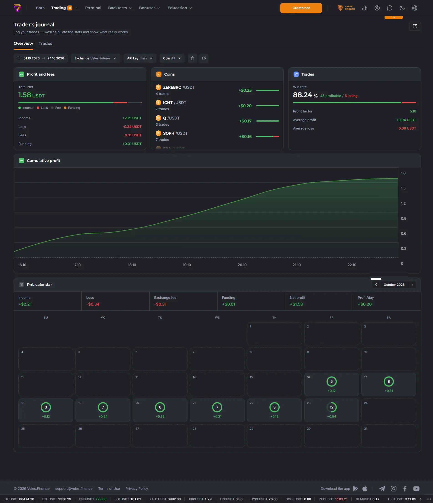Screen dimensions: 433x504
Task: Expand the Backtests menu
Action: 120,8
